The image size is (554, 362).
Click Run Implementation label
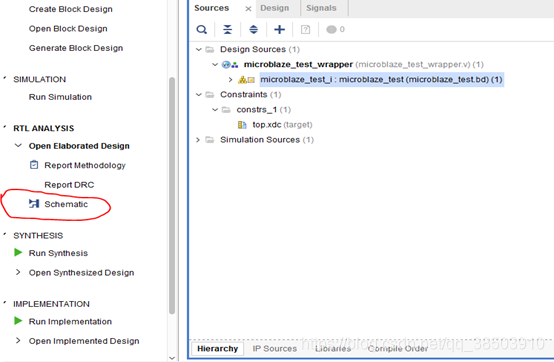pyautogui.click(x=70, y=321)
